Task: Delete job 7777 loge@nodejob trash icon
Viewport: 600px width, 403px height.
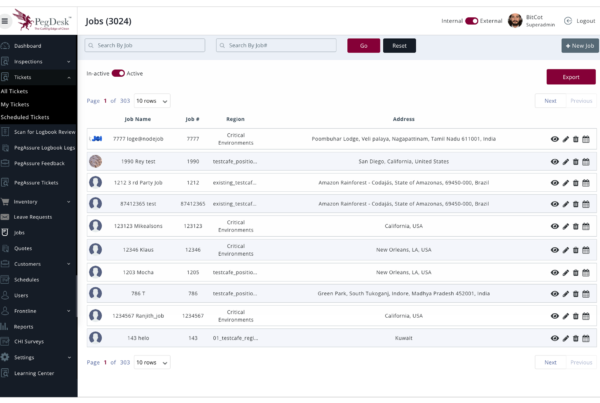Action: pos(576,139)
